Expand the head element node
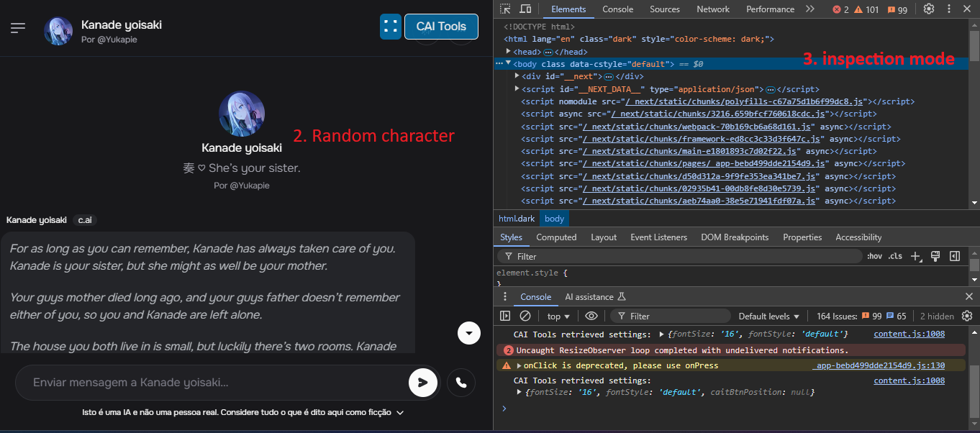Viewport: 980px width, 433px height. point(509,52)
